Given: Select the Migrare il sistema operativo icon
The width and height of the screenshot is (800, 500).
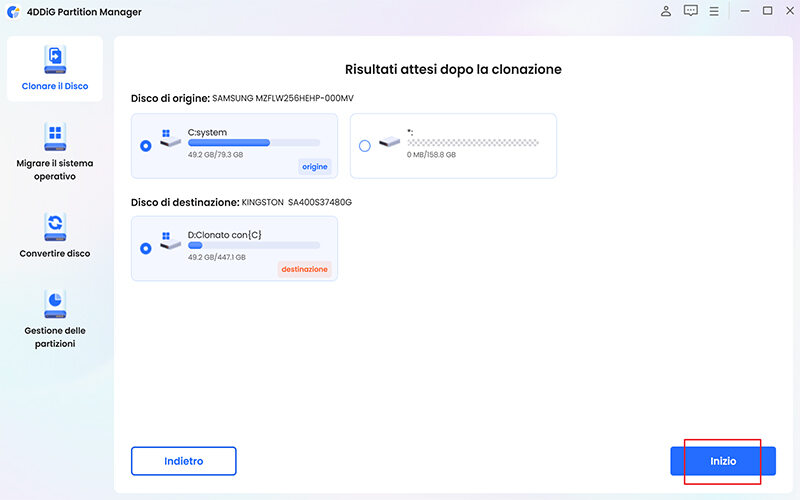Looking at the screenshot, I should coord(55,137).
